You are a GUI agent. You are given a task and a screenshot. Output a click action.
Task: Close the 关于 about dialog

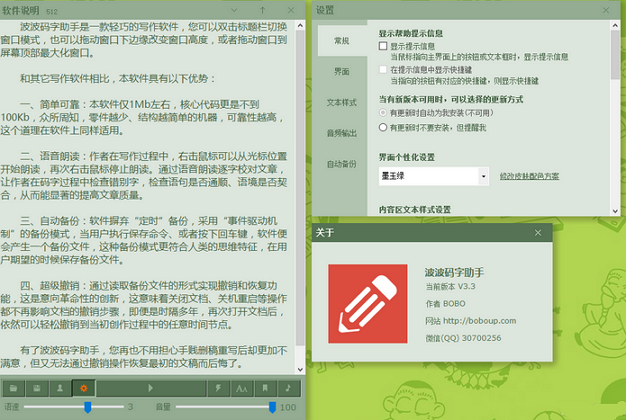[x=538, y=233]
